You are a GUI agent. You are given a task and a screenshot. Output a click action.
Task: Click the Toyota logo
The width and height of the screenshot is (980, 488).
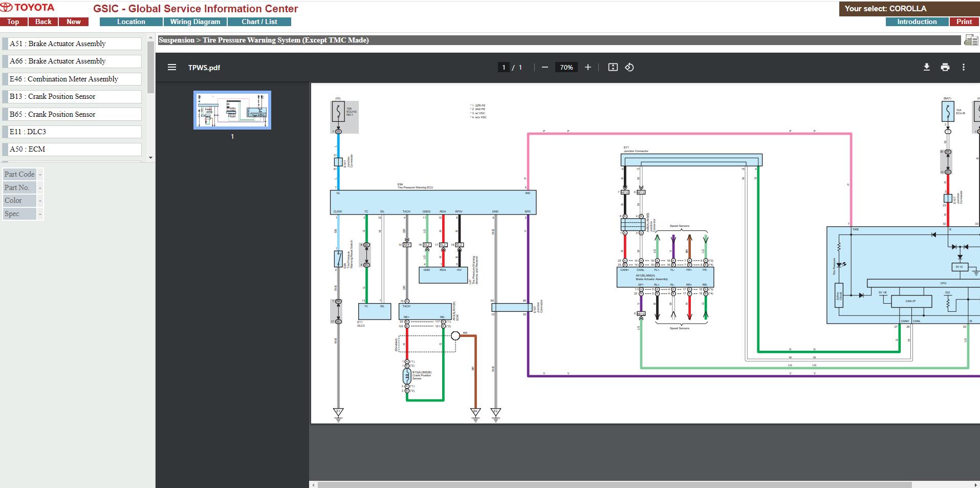(28, 7)
